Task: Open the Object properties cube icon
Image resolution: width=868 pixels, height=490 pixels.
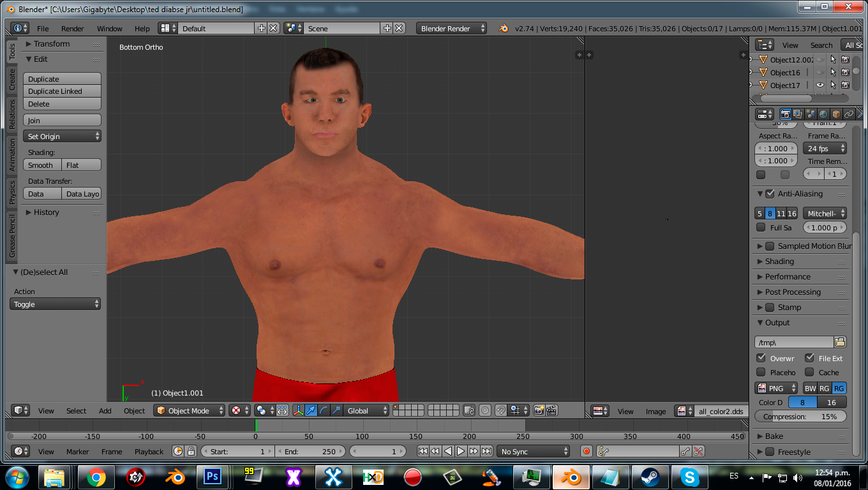Action: pos(836,114)
